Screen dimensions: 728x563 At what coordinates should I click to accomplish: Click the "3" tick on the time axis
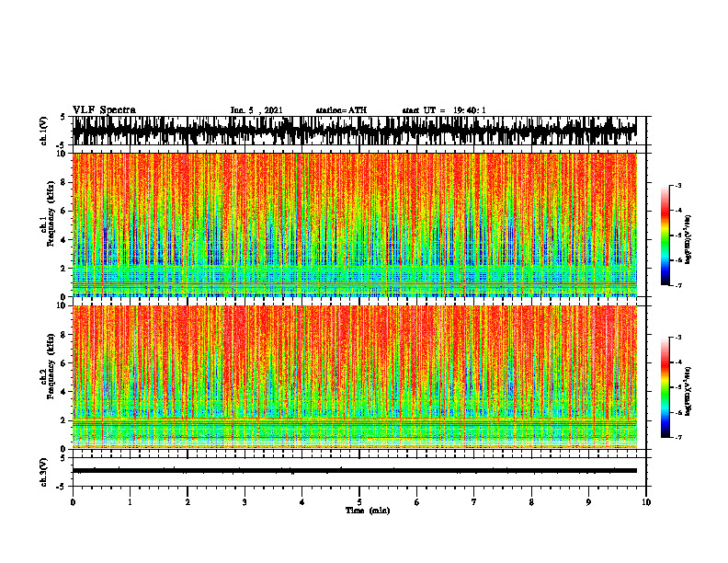pos(245,502)
